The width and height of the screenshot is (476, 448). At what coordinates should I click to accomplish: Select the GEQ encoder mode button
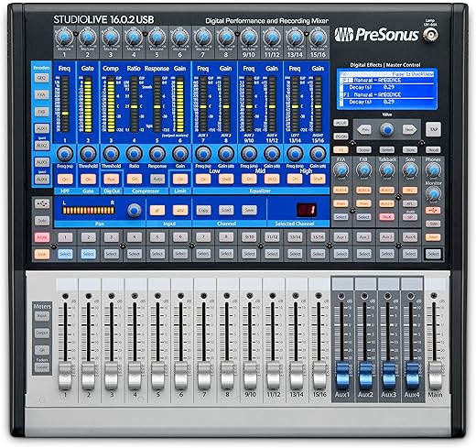(x=42, y=78)
